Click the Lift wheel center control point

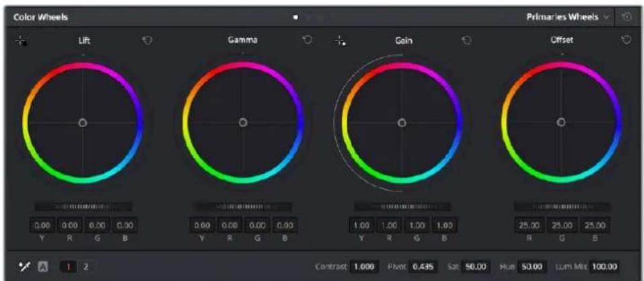(83, 122)
